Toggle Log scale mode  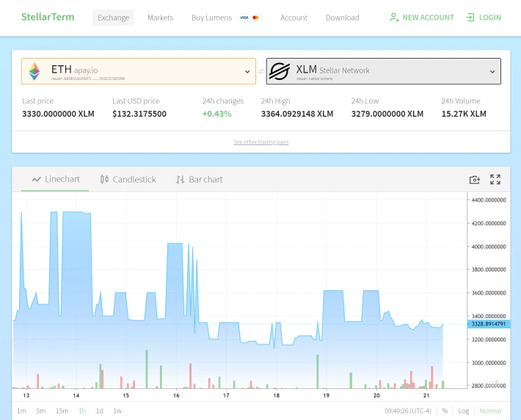point(464,410)
